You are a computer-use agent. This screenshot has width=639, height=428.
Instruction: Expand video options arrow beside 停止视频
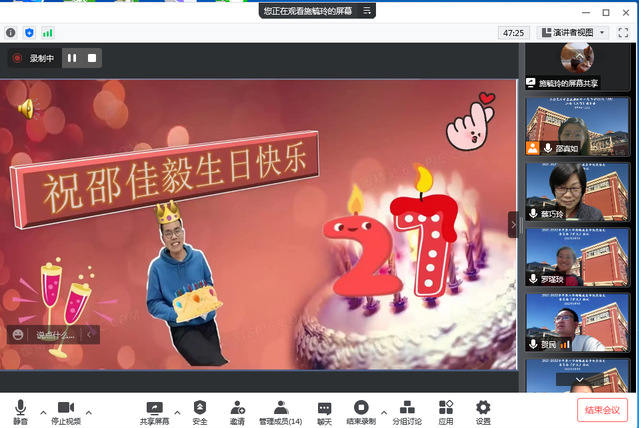[89, 411]
